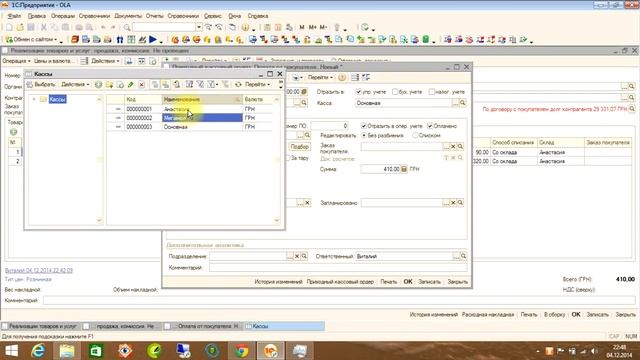
Task: Click the add new group icon in Кассы toolbar
Action: tap(109, 84)
